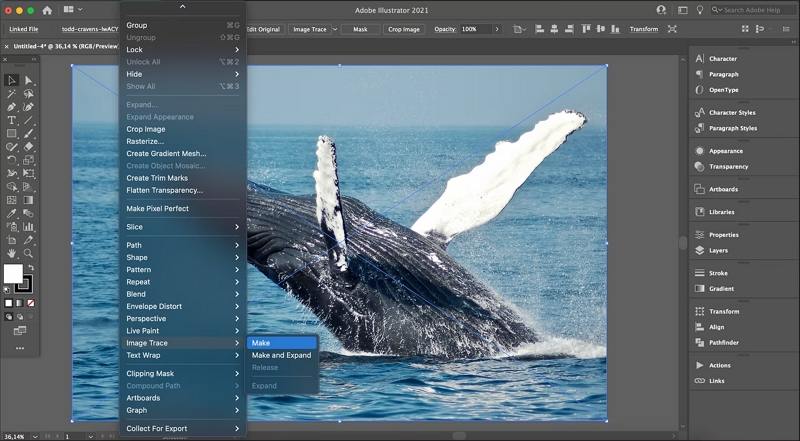Image resolution: width=800 pixels, height=441 pixels.
Task: Click the Mask button in control bar
Action: click(x=360, y=29)
